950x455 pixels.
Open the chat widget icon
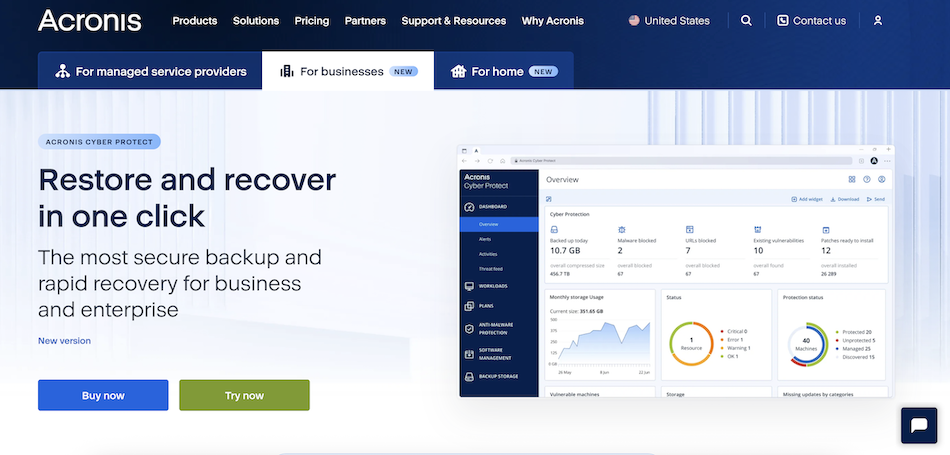[x=918, y=425]
